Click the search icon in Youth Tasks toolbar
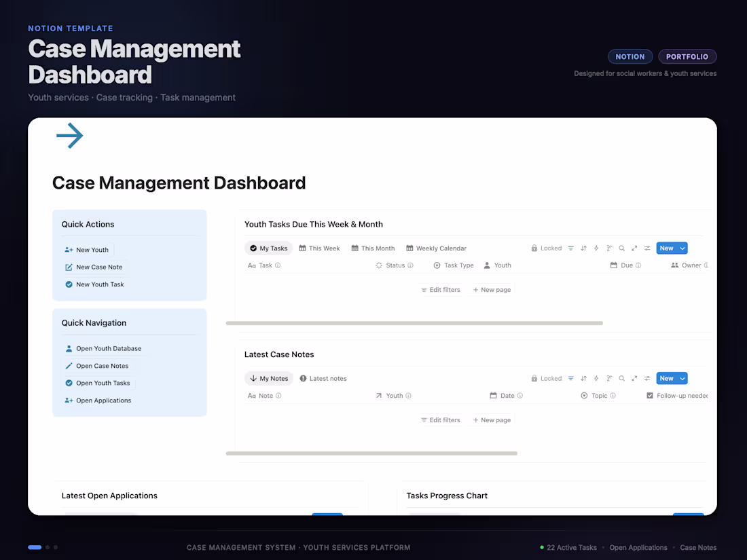 [x=621, y=248]
